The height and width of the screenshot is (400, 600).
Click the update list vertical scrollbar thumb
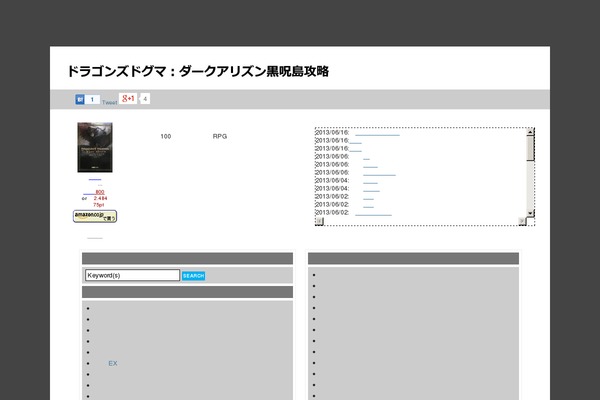530,149
